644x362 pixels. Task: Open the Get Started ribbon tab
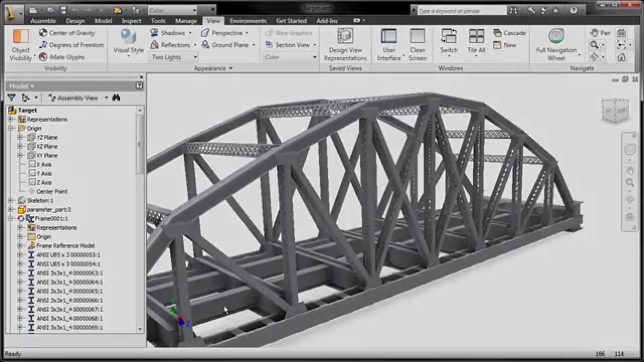point(291,21)
